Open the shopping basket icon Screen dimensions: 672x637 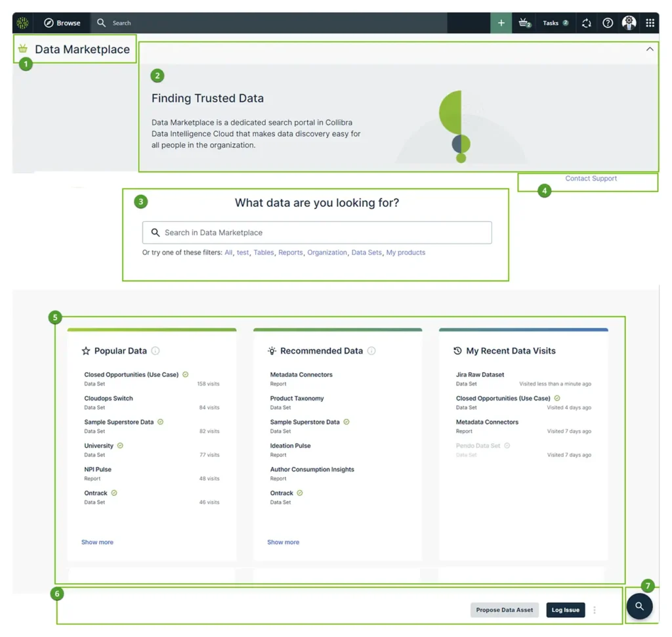[524, 23]
